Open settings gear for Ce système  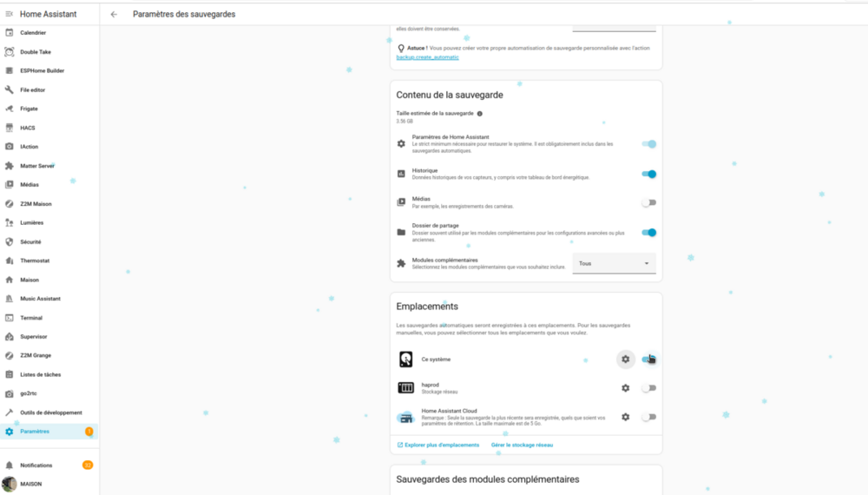(x=626, y=360)
